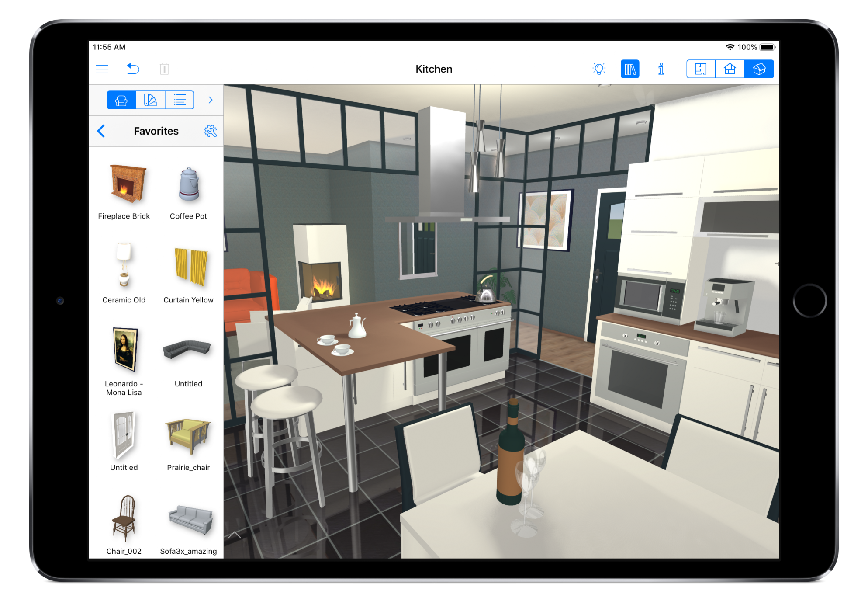This screenshot has width=868, height=601.
Task: Open the library panel icon
Action: click(x=630, y=68)
